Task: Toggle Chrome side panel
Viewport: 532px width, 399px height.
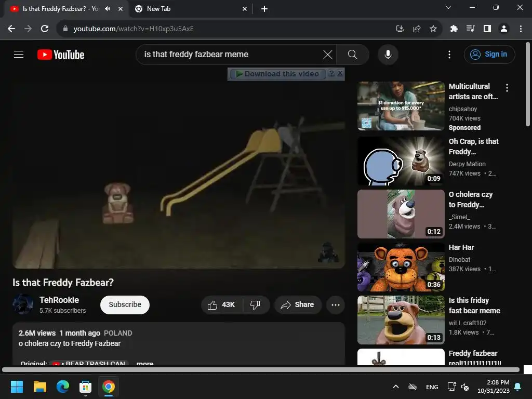Action: click(487, 29)
